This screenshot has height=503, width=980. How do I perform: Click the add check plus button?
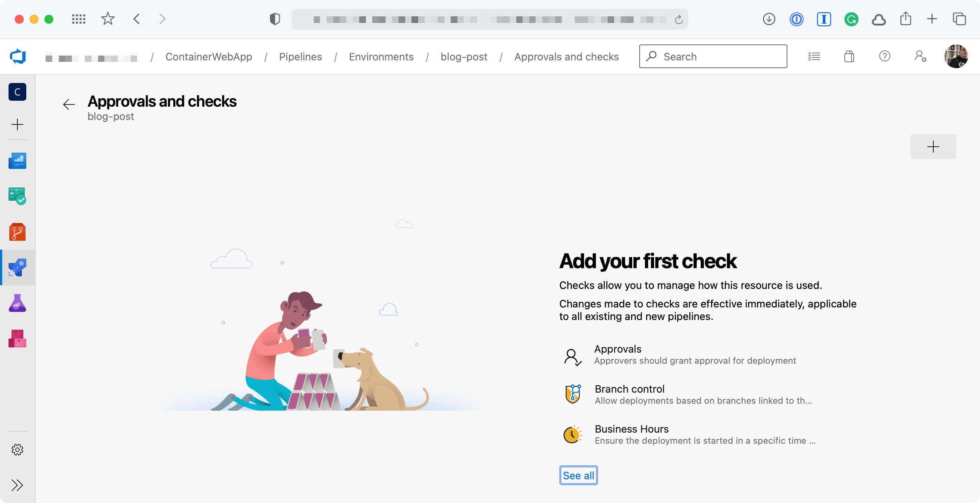[933, 147]
